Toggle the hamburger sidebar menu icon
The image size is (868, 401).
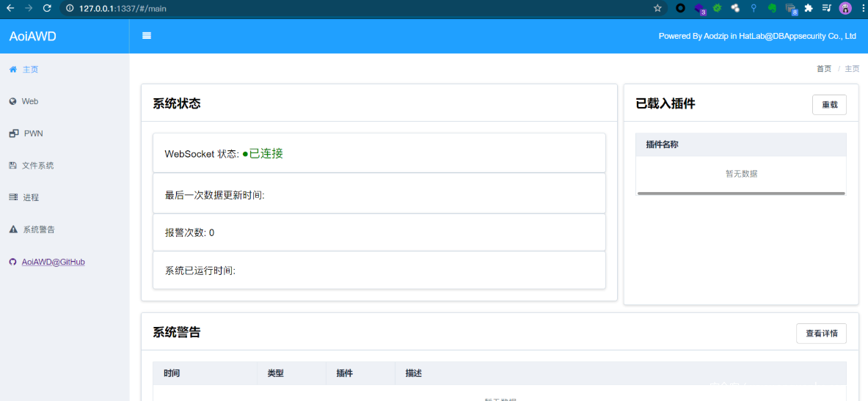[x=147, y=36]
